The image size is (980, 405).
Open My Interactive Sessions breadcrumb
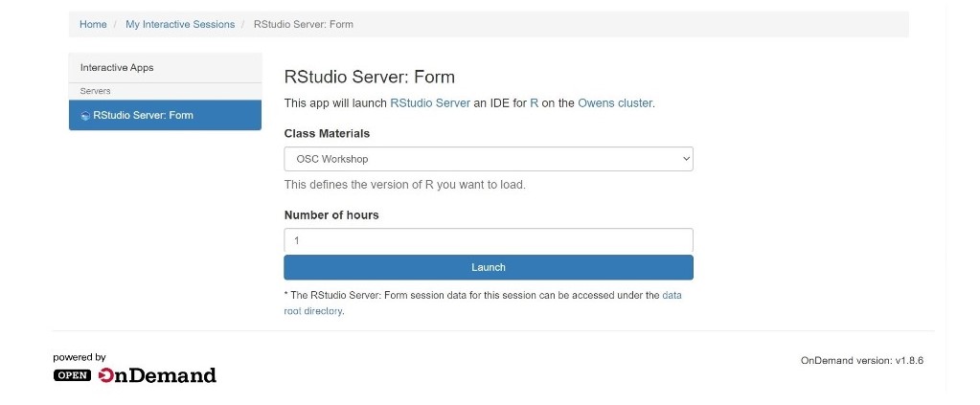(x=180, y=24)
